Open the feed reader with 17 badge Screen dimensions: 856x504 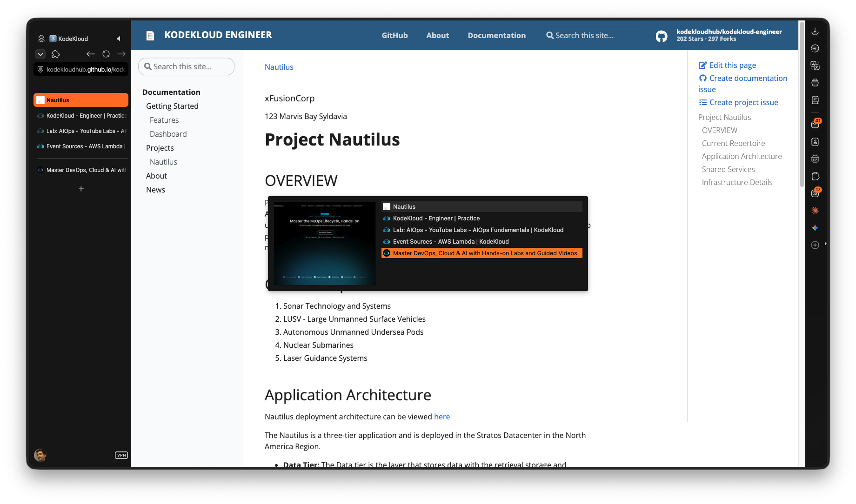tap(816, 192)
